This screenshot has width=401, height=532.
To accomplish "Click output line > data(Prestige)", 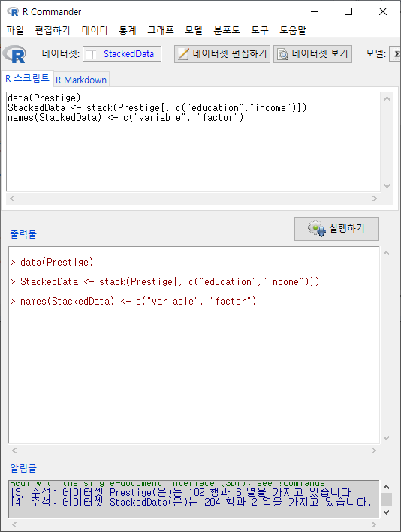I will (52, 263).
